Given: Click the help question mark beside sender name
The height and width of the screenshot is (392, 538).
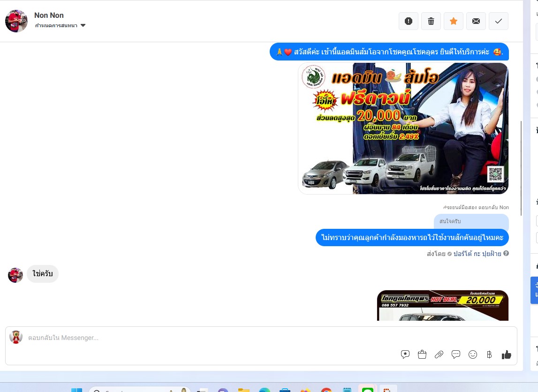Looking at the screenshot, I should click(x=506, y=254).
